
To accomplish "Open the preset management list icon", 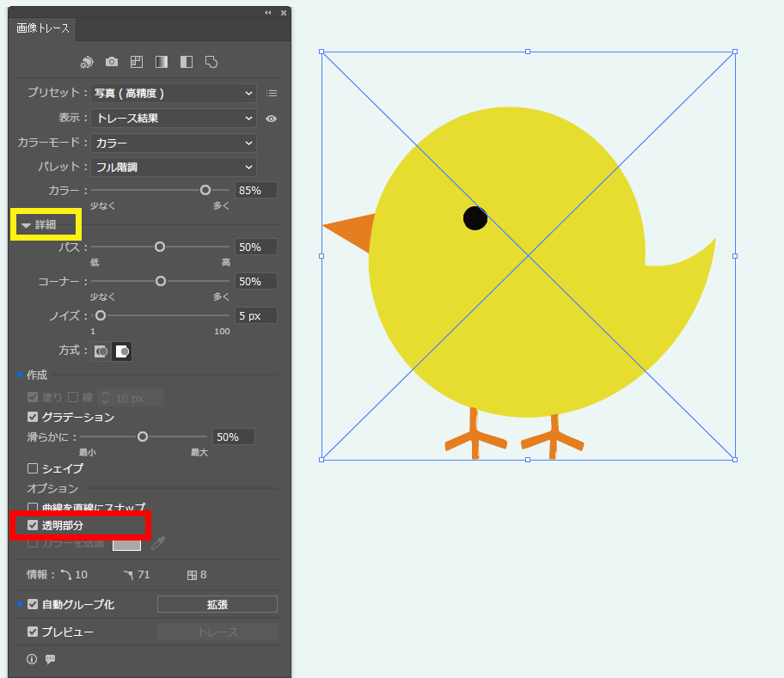I will click(272, 94).
